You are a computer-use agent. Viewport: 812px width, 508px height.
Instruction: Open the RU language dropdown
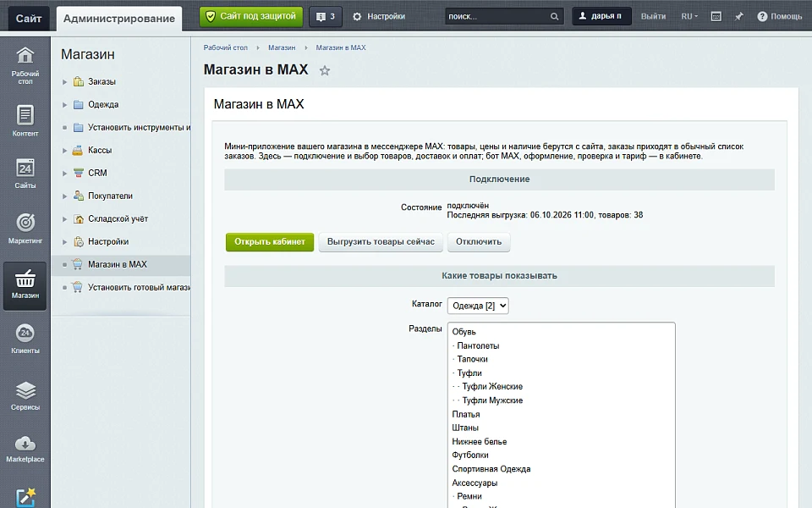coord(689,17)
